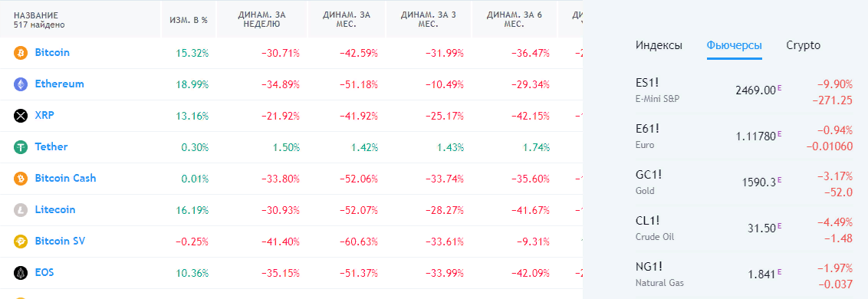Click the black XRP logo icon
Screen dimensions: 868x299
(x=21, y=116)
